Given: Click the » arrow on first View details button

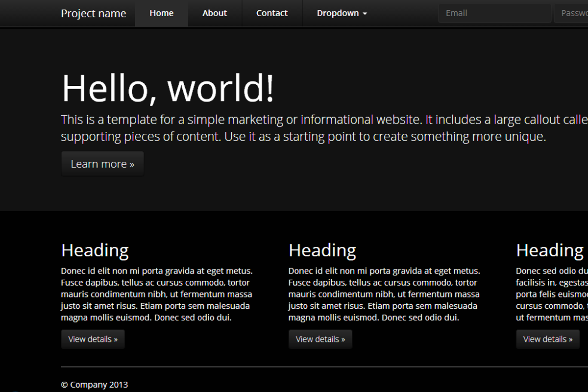Looking at the screenshot, I should (117, 339).
